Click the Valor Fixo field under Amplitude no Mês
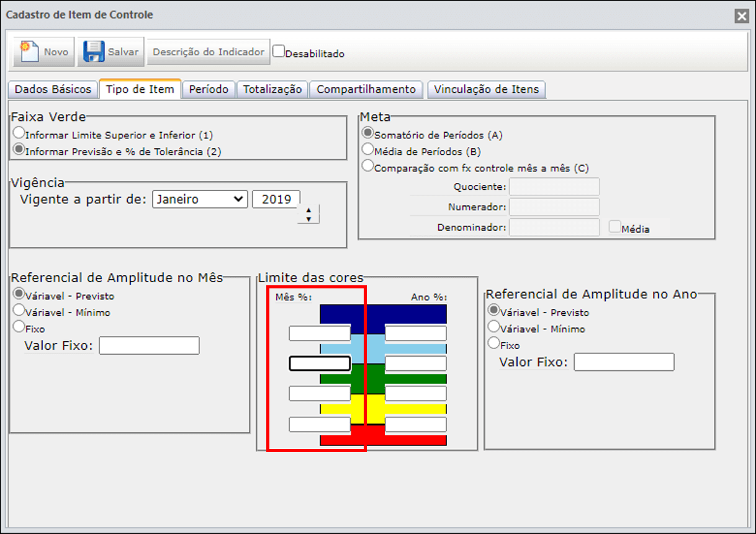This screenshot has height=534, width=756. pyautogui.click(x=149, y=345)
